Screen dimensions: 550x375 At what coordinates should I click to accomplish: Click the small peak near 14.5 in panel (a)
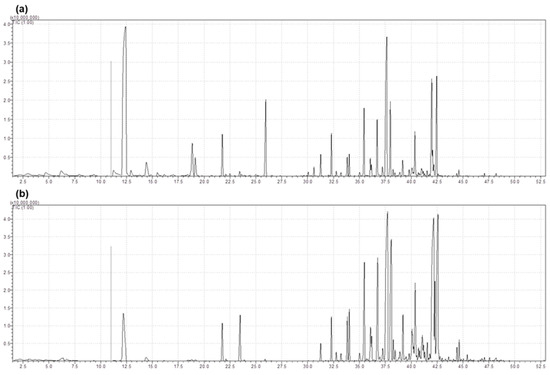click(147, 169)
